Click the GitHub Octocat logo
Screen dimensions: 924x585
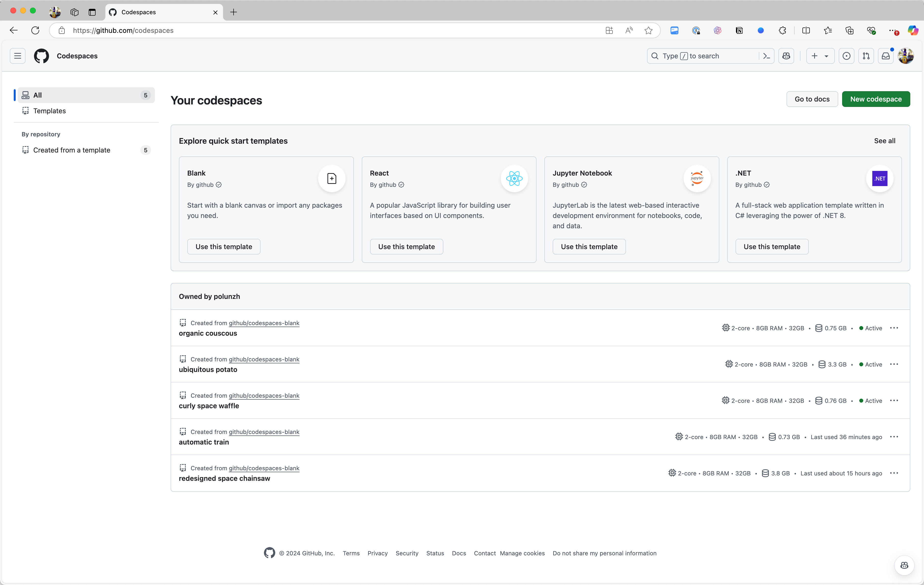tap(41, 56)
